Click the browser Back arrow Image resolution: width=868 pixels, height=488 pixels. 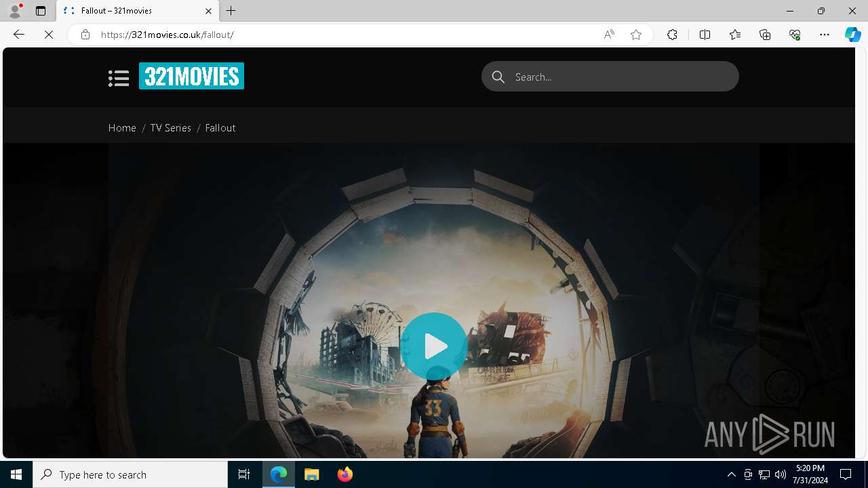(19, 35)
